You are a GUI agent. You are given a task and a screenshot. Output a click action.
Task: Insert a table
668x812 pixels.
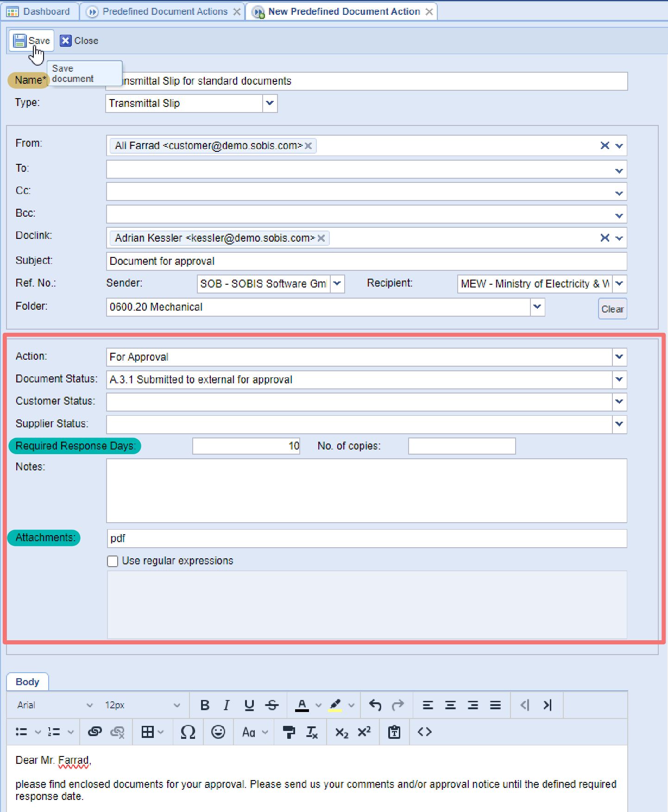[x=148, y=732]
